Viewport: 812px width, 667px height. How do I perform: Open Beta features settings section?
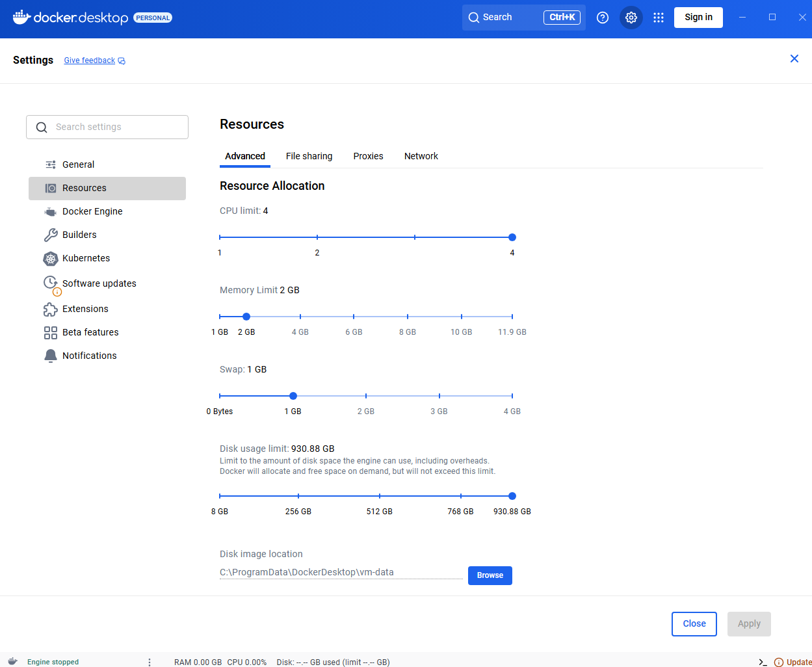(x=107, y=332)
